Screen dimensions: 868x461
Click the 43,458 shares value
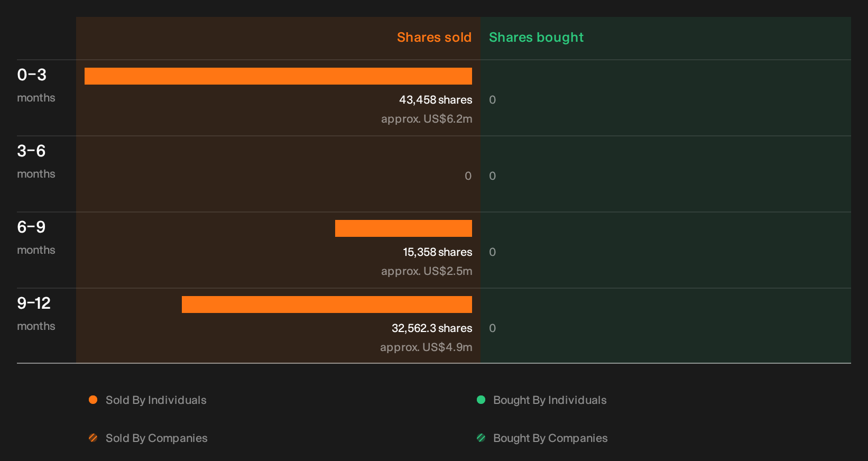[436, 100]
